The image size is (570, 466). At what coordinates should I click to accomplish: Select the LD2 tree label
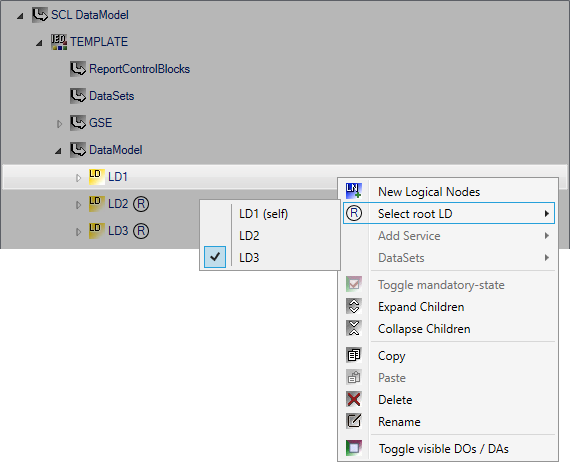pos(118,204)
